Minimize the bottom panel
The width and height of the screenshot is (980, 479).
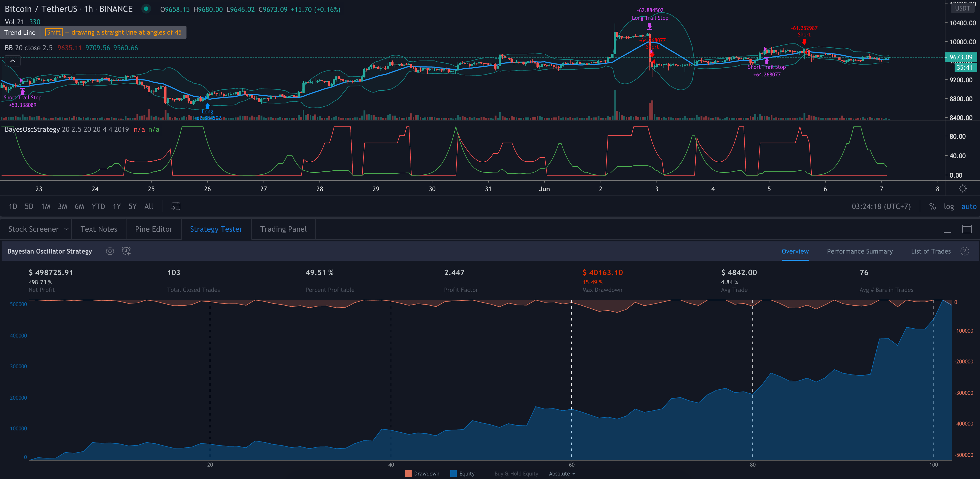947,229
